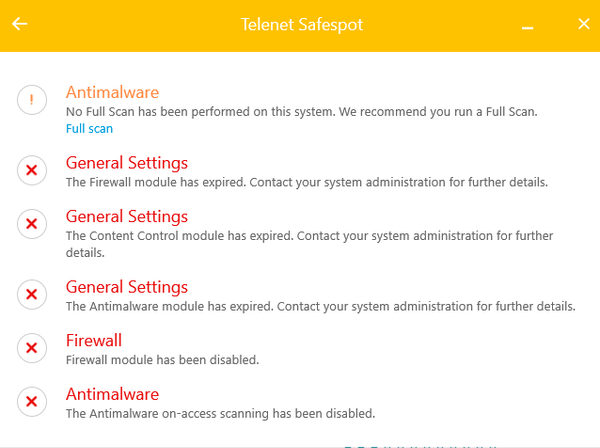Open the orange Antimalware heading
600x448 pixels.
(112, 93)
